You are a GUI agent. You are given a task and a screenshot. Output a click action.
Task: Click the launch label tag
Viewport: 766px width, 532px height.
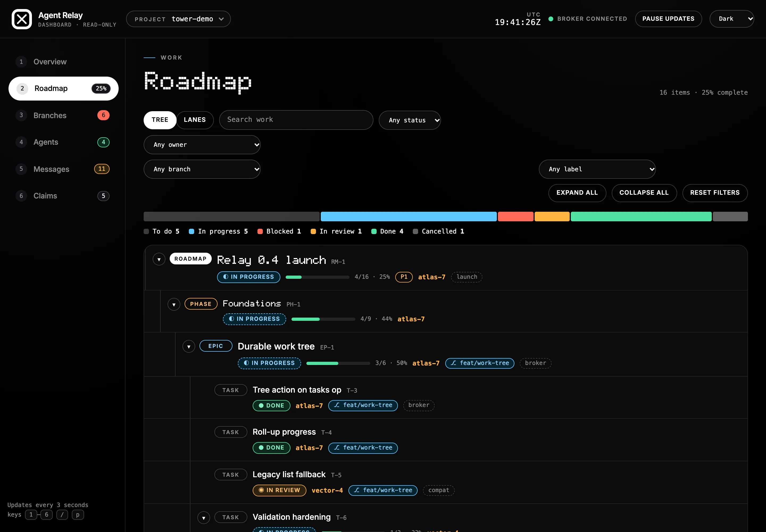tap(467, 277)
